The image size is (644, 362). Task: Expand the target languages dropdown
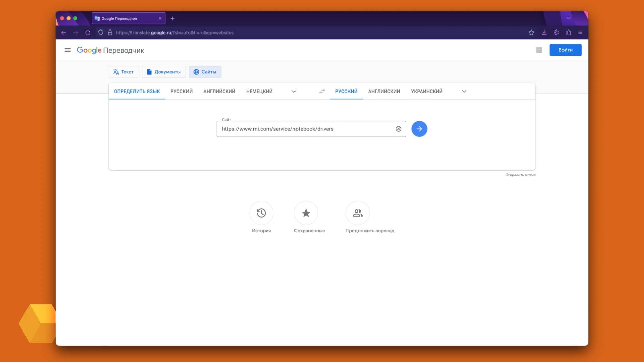click(464, 91)
